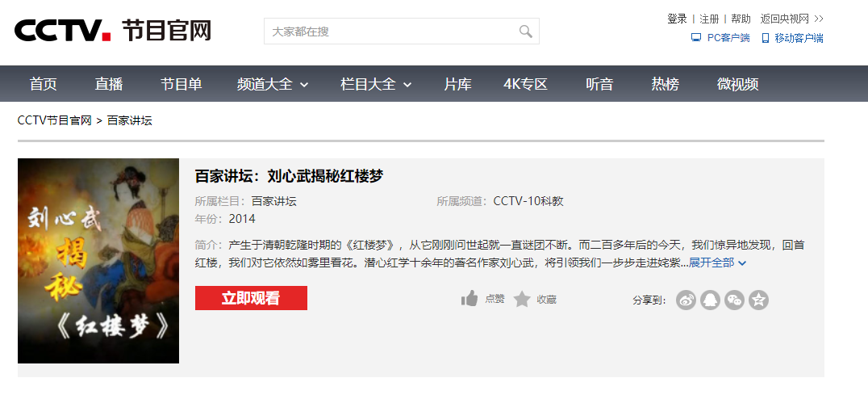This screenshot has height=399, width=868.
Task: Open 节目单 in navigation bar
Action: point(181,84)
